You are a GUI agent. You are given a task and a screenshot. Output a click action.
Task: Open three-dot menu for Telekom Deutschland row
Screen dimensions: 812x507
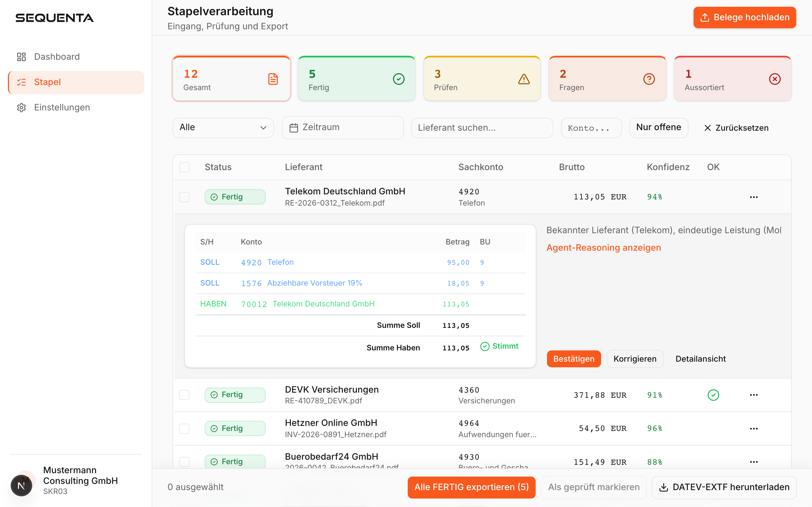[x=754, y=197]
